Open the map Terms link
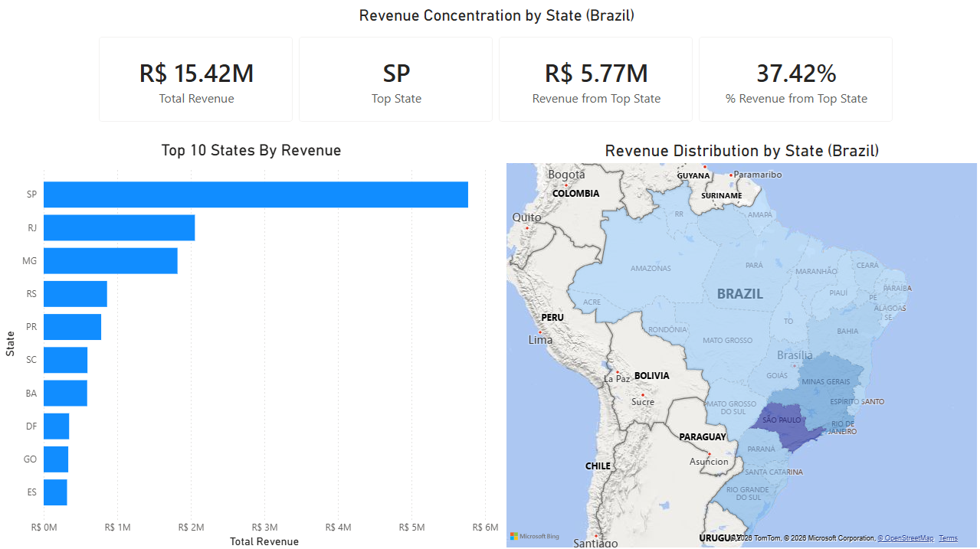The width and height of the screenshot is (980, 549). pyautogui.click(x=949, y=538)
